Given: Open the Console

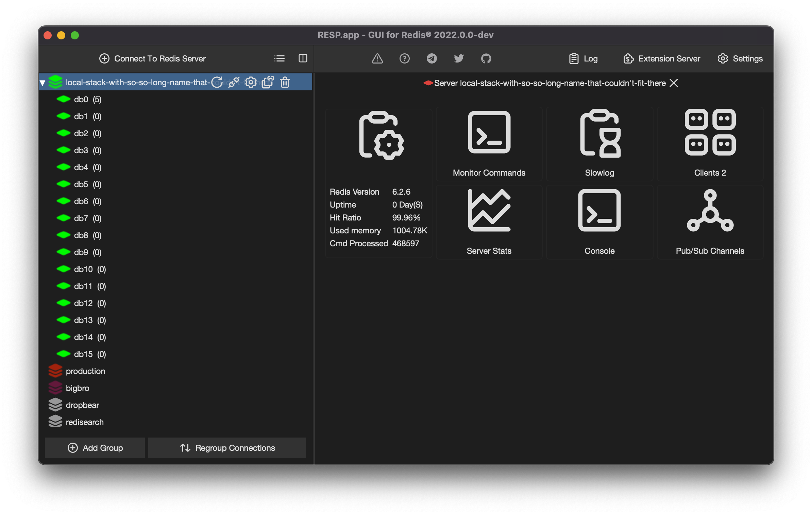Looking at the screenshot, I should tap(599, 222).
